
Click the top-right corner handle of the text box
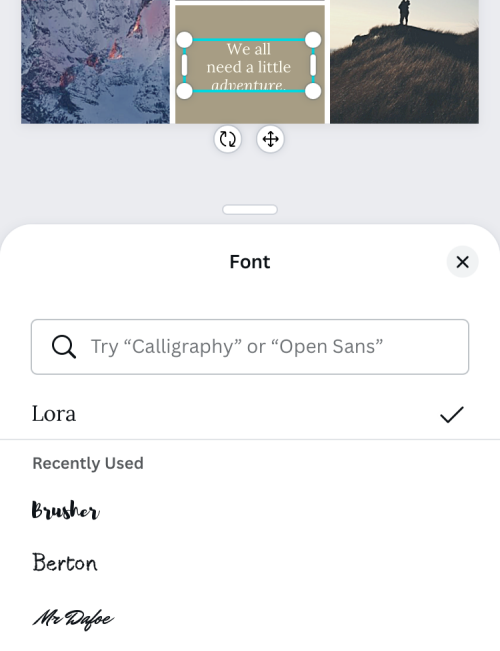[313, 40]
